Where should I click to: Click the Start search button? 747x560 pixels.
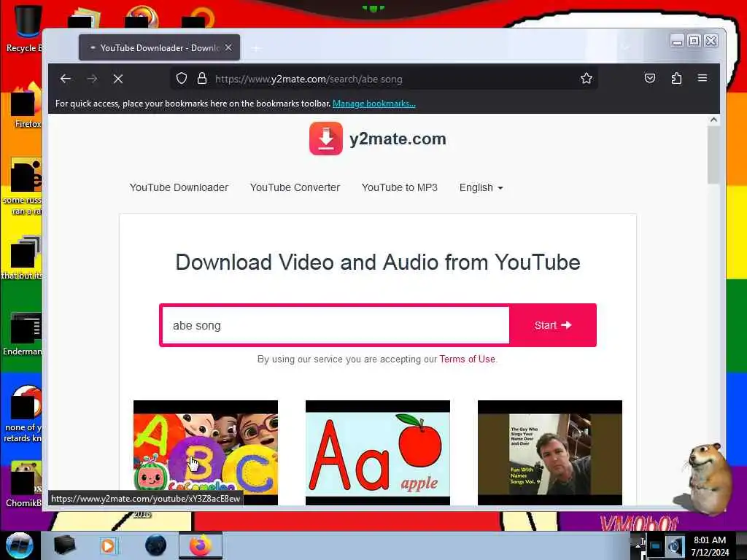[x=553, y=325]
